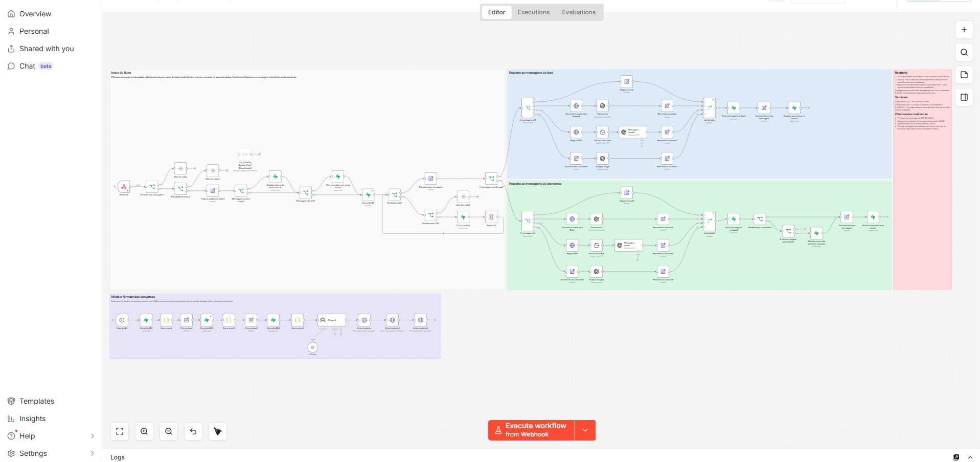Open the Execute workflow dropdown arrow
Viewport: 980px width, 462px height.
(x=585, y=430)
